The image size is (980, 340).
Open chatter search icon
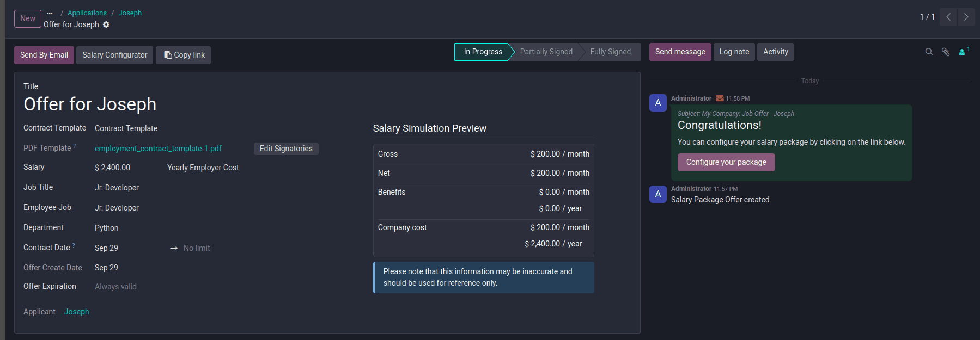[x=929, y=52]
